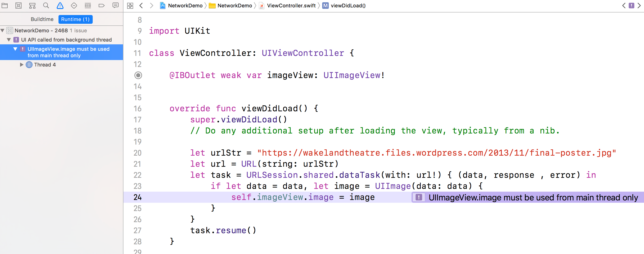Click viewDidLoad() in the jump bar
644x254 pixels.
348,6
